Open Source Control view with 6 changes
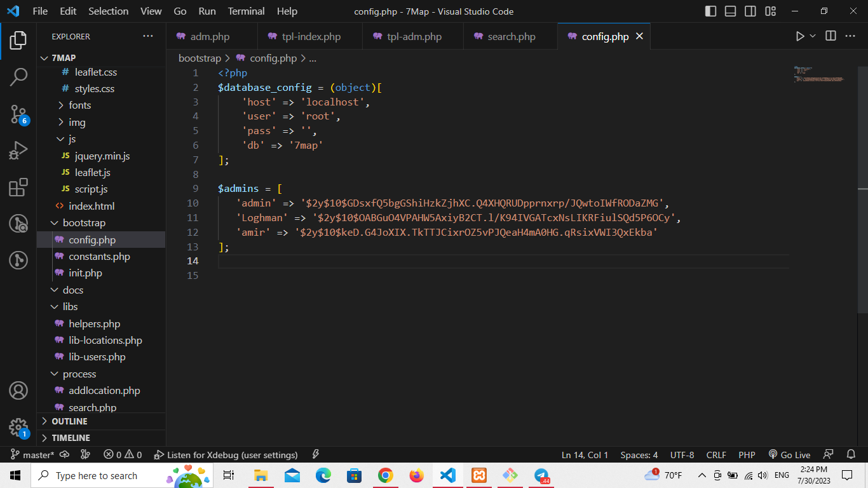868x488 pixels. (18, 114)
